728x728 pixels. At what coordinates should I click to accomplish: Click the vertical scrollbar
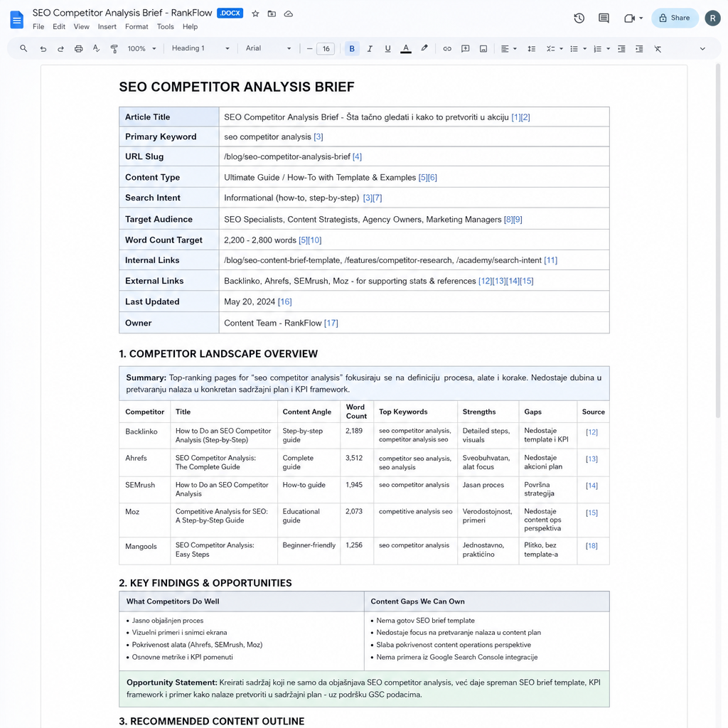pyautogui.click(x=718, y=242)
